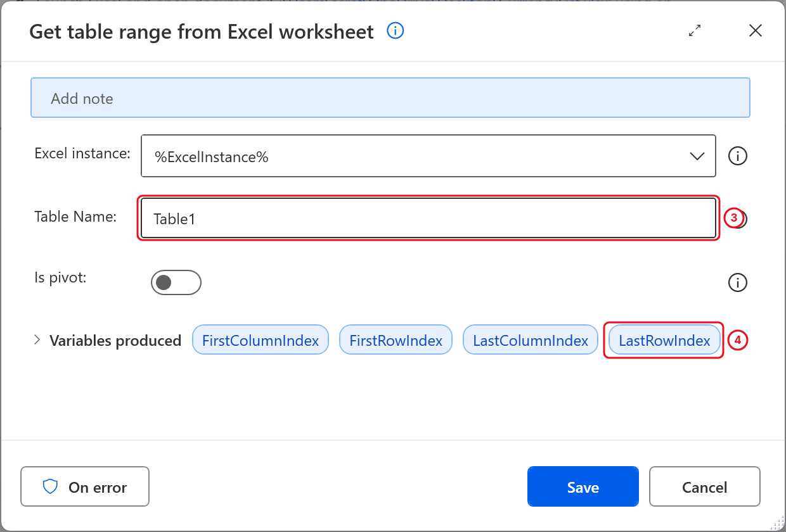The width and height of the screenshot is (786, 532).
Task: Expand the Variables produced section
Action: pos(37,340)
